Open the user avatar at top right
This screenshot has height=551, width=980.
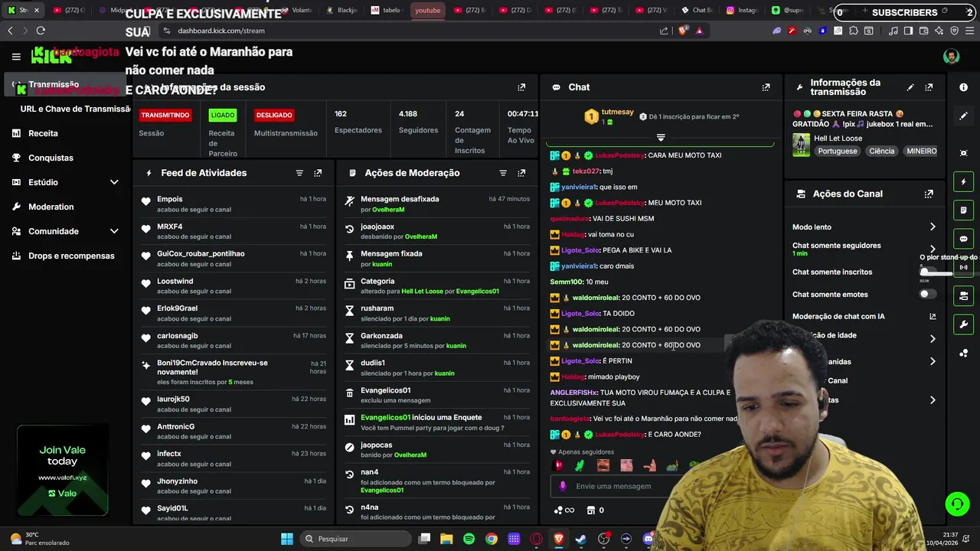951,57
